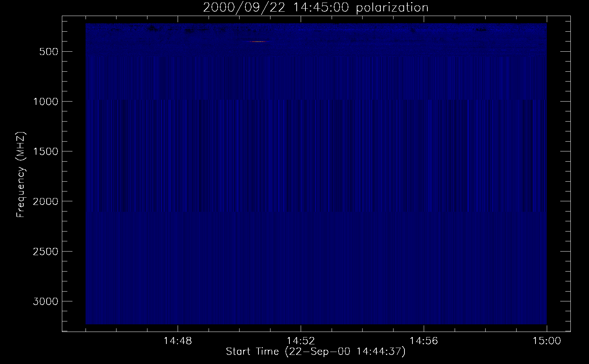
Task: Click the 14:56 time tick label
Action: (424, 341)
